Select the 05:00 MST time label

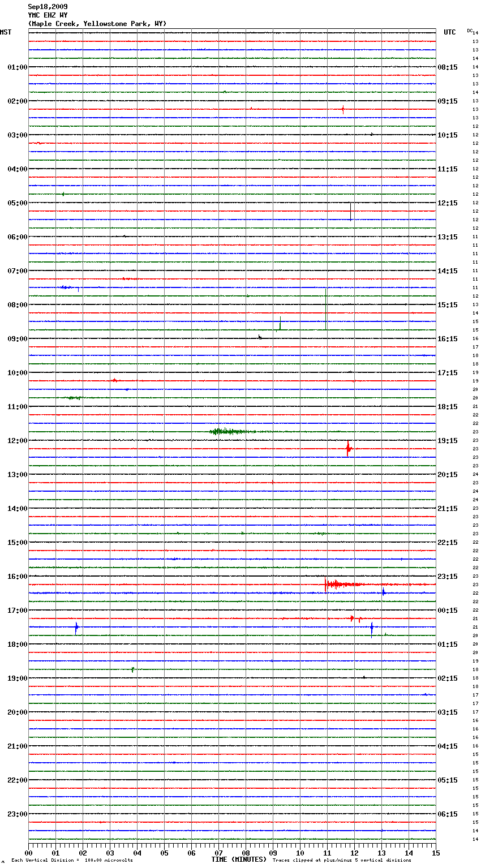click(x=18, y=203)
